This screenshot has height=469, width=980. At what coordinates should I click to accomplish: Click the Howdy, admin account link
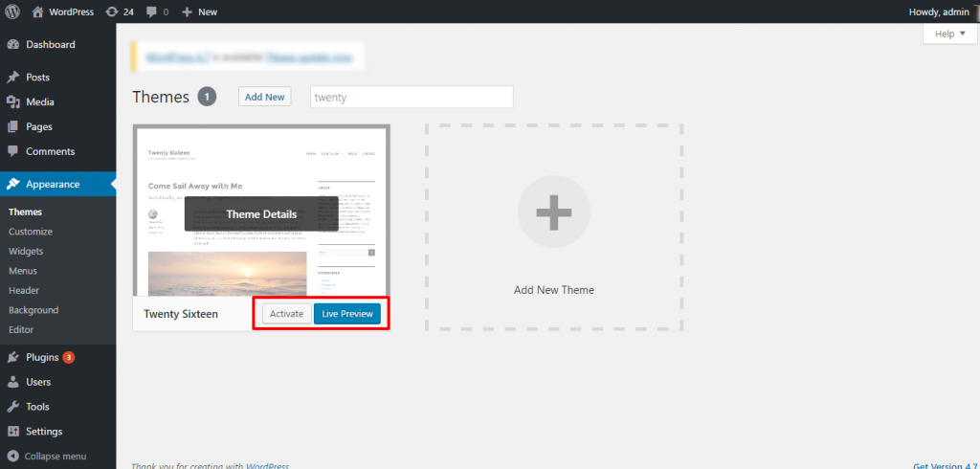(x=940, y=11)
